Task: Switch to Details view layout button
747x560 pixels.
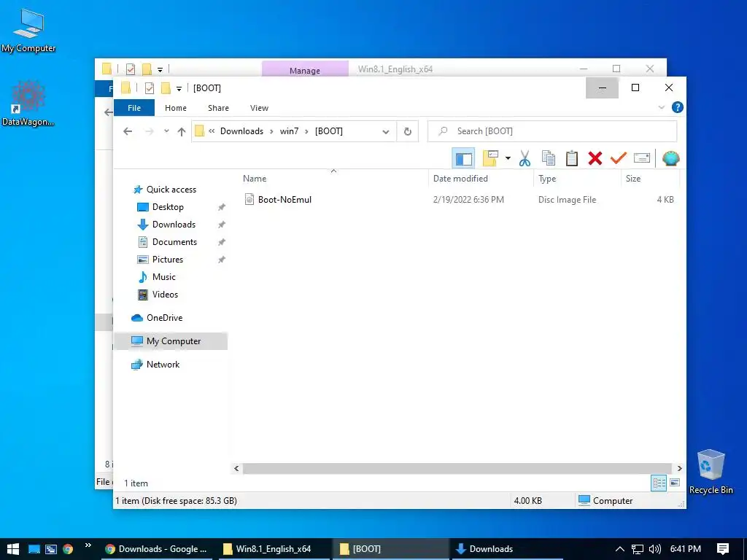Action: [x=659, y=483]
